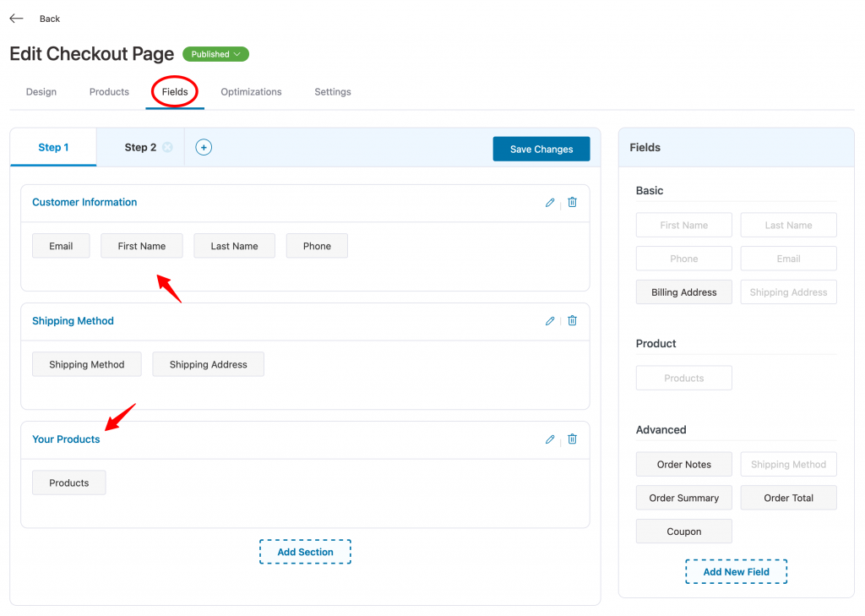Click the greyed Last Name field in Basic
The width and height of the screenshot is (865, 616).
pyautogui.click(x=788, y=226)
